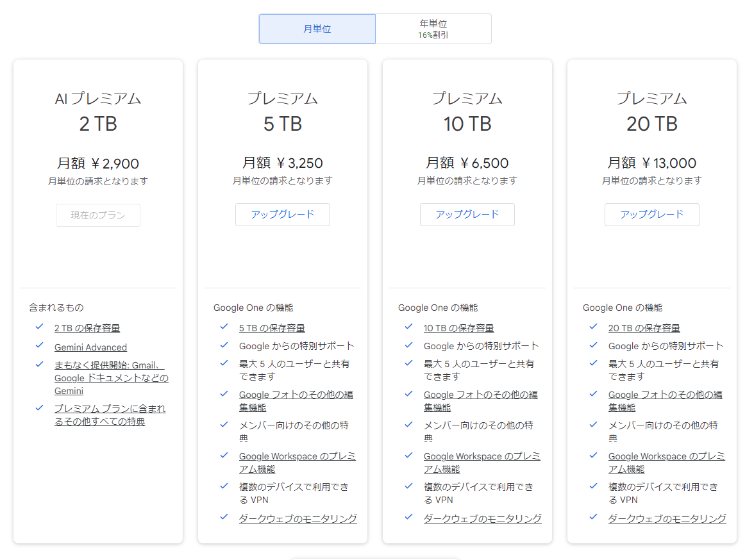Click the Google フォト checkmark in 10 TB plan
754x560 pixels.
coord(409,393)
